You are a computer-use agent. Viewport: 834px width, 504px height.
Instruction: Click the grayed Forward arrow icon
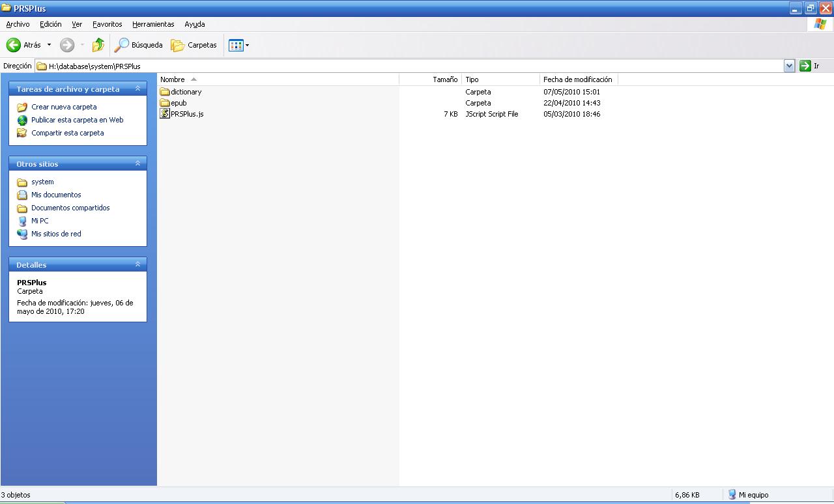click(x=67, y=45)
